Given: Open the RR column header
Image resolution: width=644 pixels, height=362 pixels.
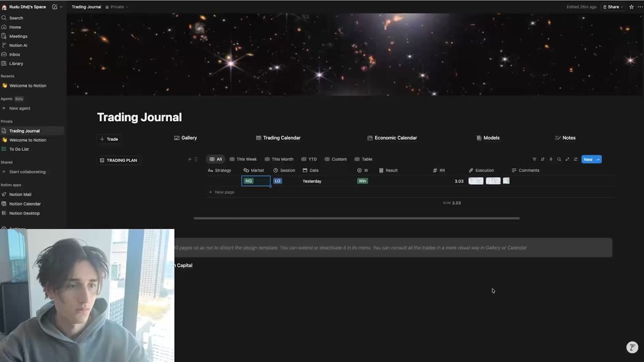Looking at the screenshot, I should 439,170.
